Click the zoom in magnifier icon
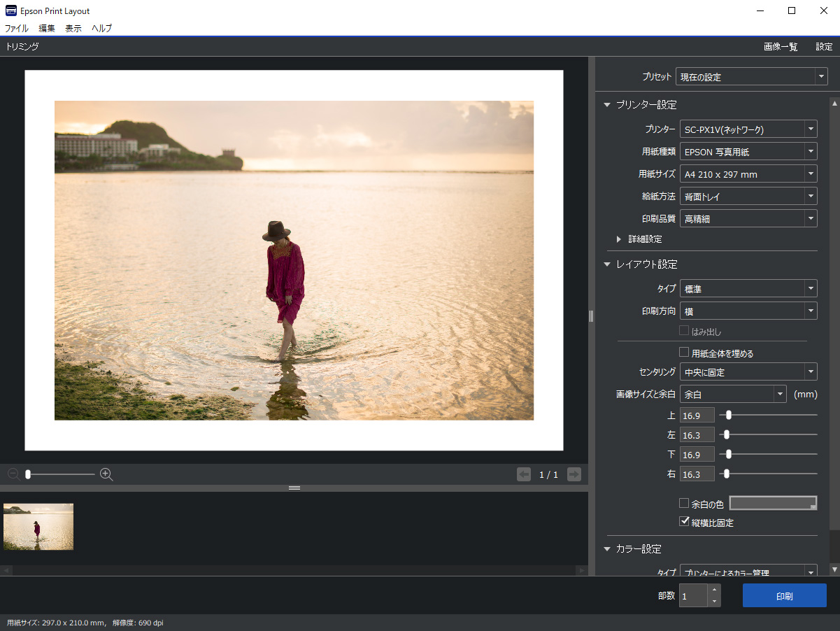The width and height of the screenshot is (840, 631). coord(106,474)
